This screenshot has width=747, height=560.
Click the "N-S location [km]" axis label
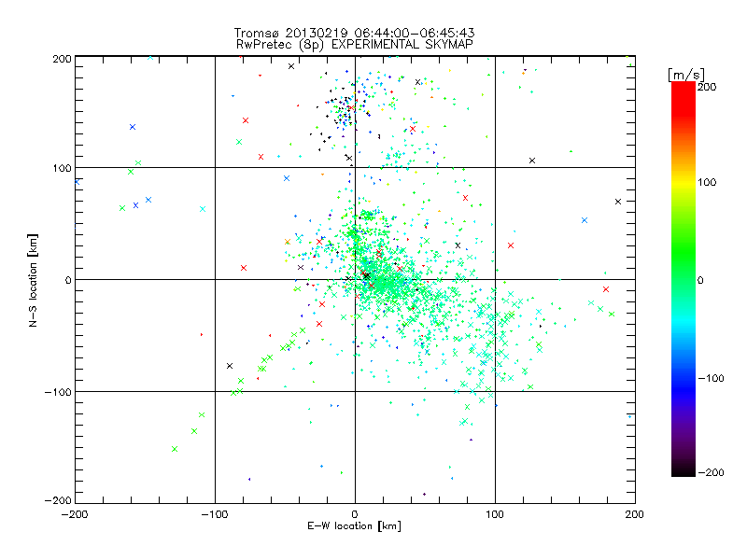(33, 280)
